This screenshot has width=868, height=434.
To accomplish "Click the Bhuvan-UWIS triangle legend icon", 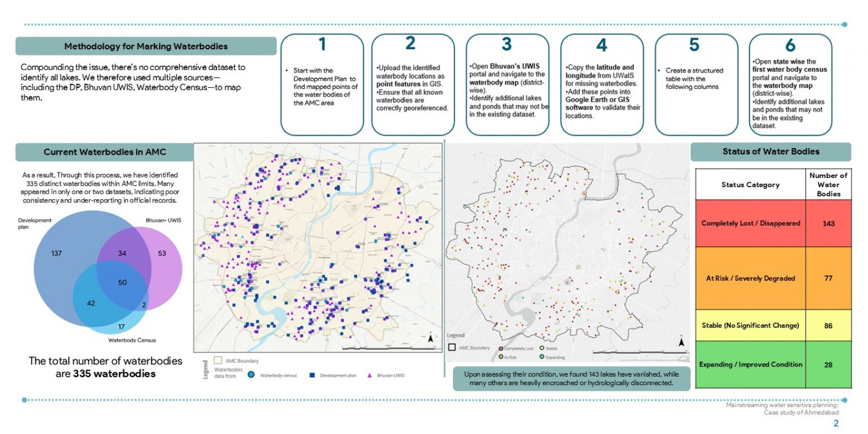I will (x=369, y=375).
